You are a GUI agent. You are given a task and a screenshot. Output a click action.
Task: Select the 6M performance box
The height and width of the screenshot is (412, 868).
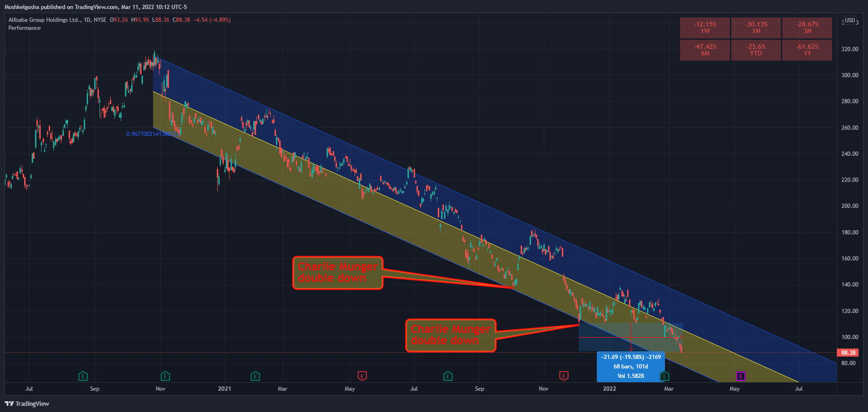click(705, 50)
